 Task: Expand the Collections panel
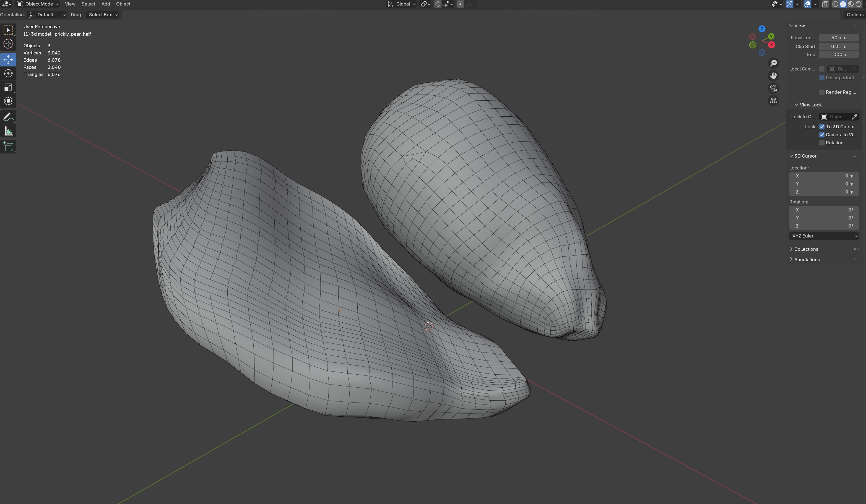806,249
